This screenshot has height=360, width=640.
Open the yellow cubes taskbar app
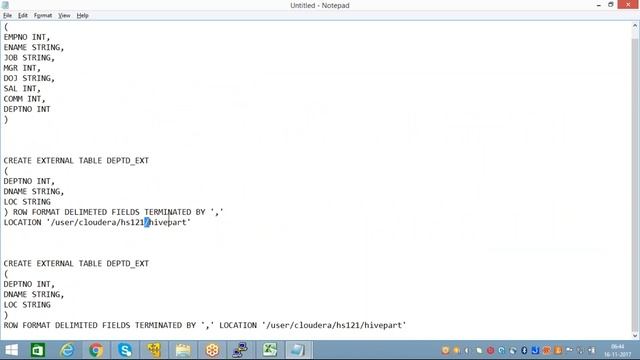click(154, 350)
